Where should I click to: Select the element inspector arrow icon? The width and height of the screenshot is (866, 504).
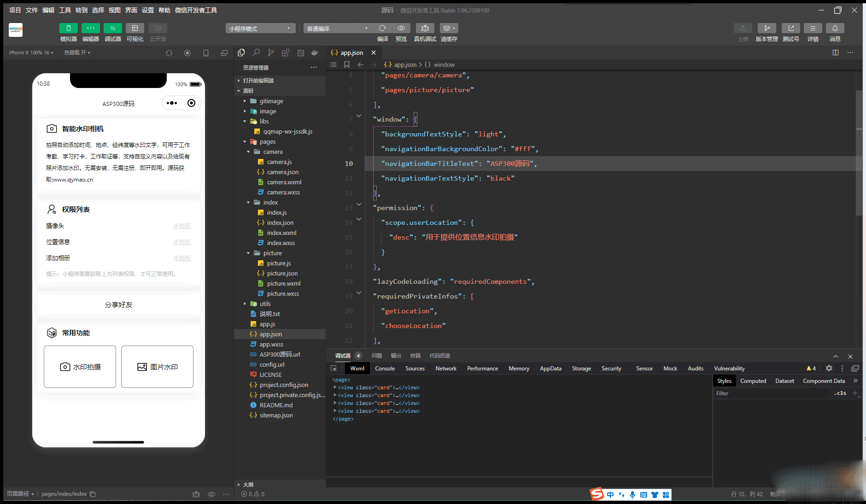coord(334,369)
